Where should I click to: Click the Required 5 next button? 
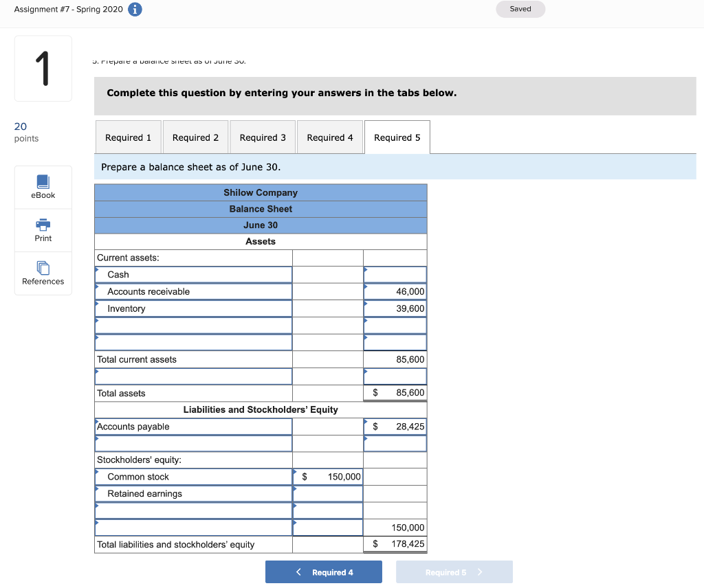click(454, 572)
